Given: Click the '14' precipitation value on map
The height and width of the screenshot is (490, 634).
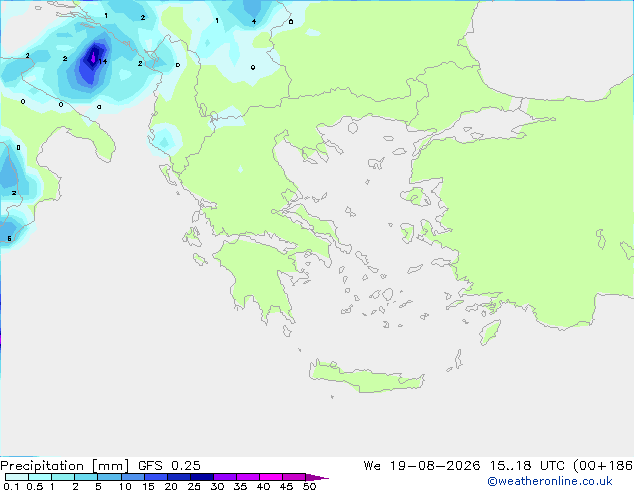Looking at the screenshot, I should pos(103,61).
